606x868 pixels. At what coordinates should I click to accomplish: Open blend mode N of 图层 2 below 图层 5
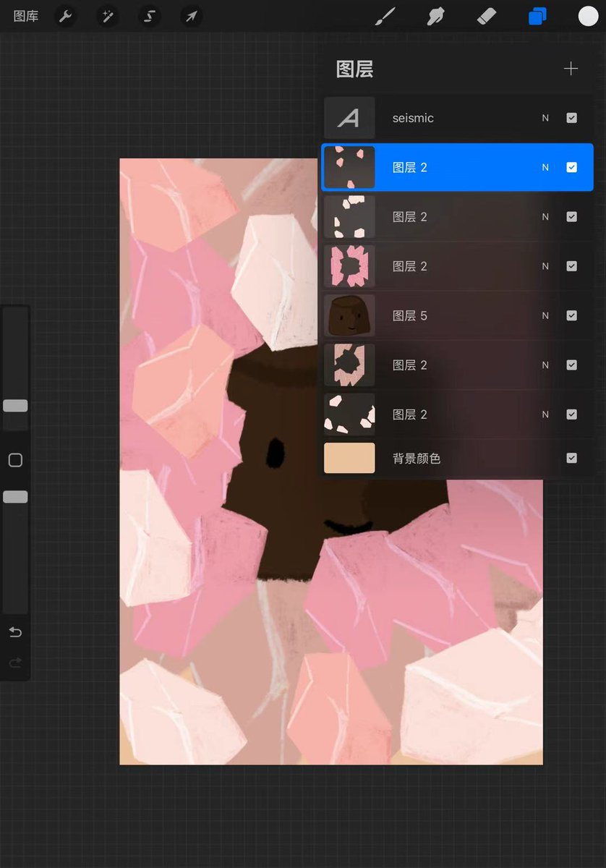(x=545, y=365)
